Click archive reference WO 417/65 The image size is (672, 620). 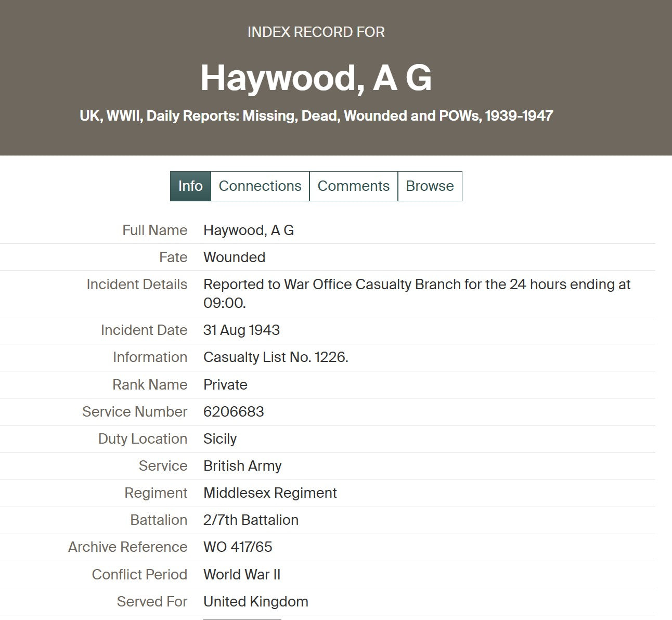(x=238, y=547)
